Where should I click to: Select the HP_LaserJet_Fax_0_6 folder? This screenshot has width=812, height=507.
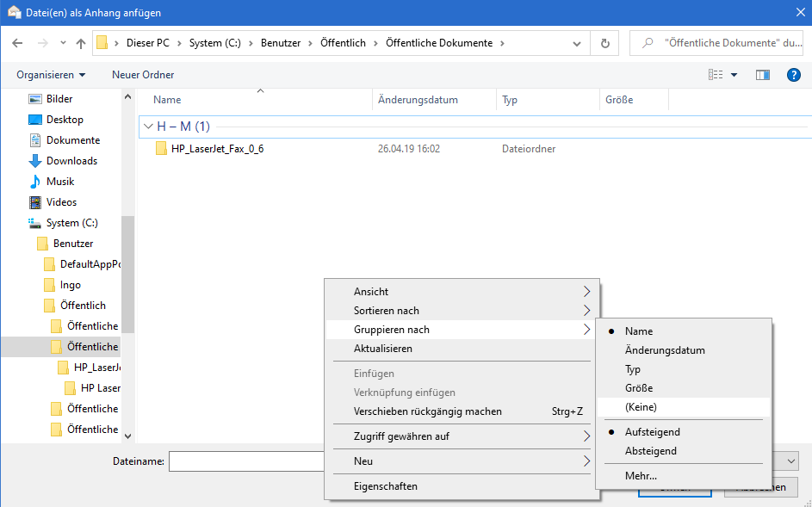click(217, 149)
